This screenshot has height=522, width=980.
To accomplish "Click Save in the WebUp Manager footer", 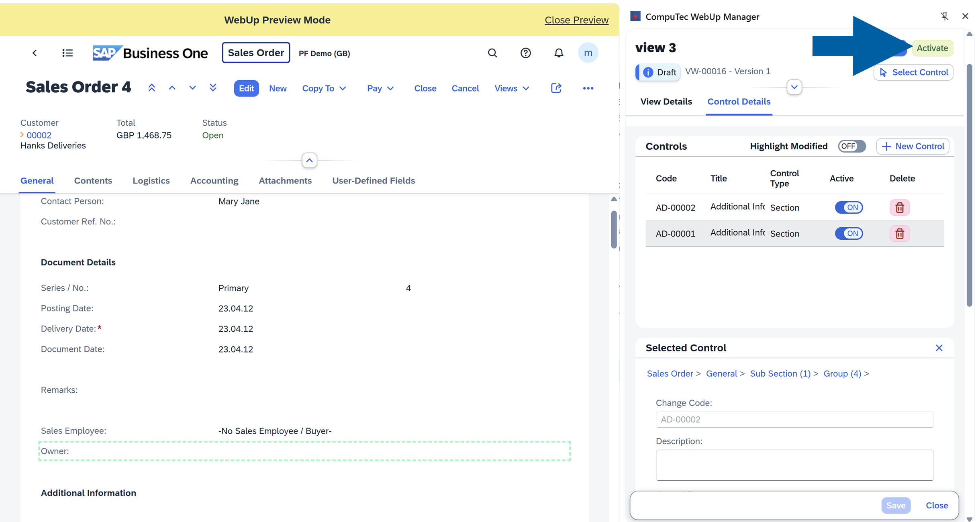I will click(896, 506).
